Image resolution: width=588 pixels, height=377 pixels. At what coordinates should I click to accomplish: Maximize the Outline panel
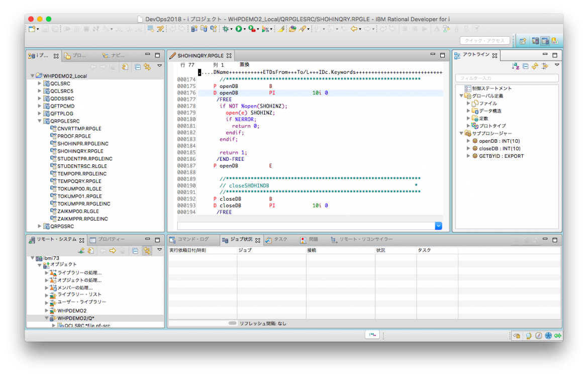coord(555,55)
